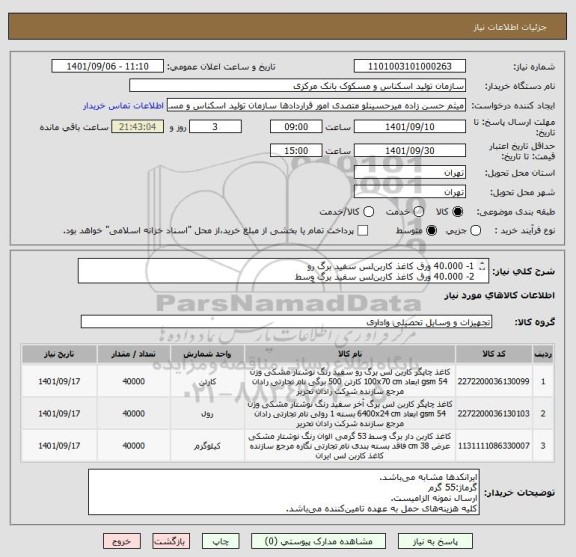Click column header کد کالا
Image resolution: width=576 pixels, height=557 pixels.
494,354
